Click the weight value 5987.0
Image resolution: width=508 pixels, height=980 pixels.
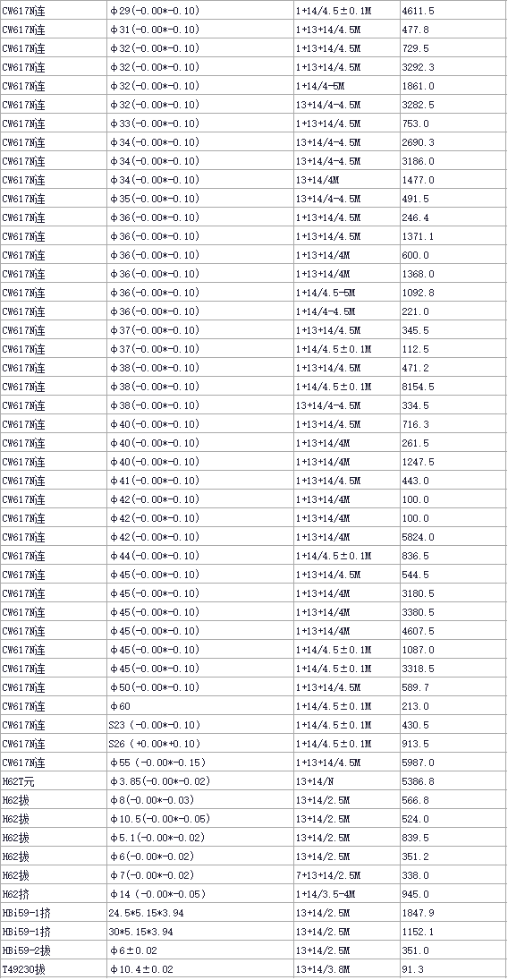point(453,763)
